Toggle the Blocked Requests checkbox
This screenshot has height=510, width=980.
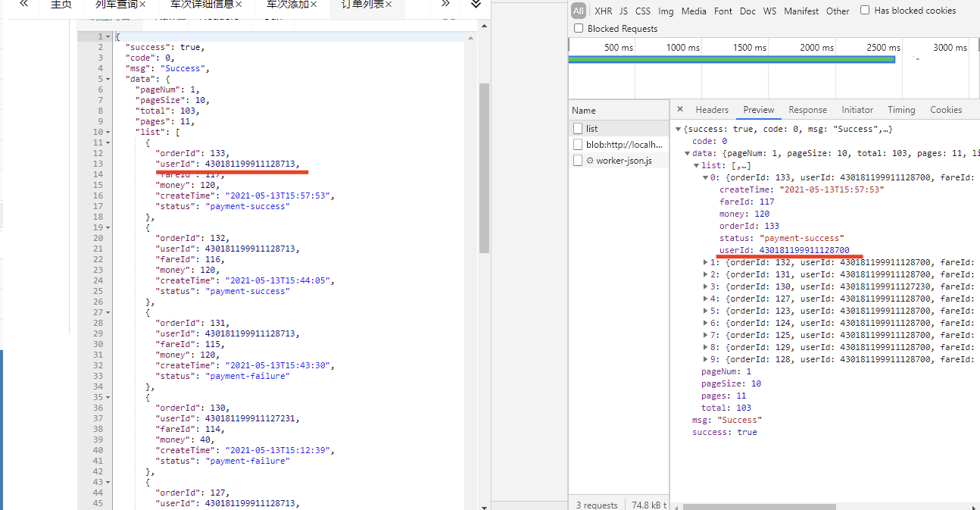(x=579, y=29)
